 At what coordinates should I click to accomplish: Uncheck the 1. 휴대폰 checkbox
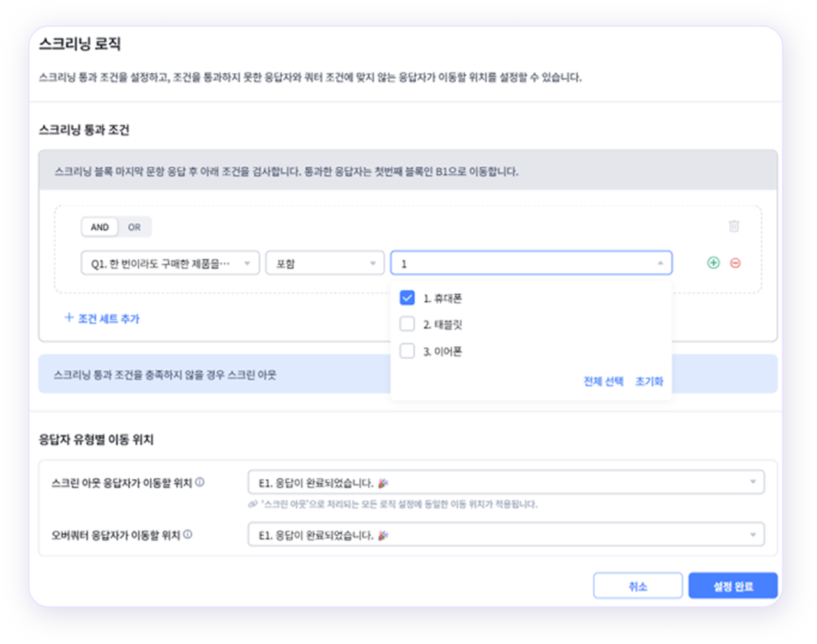[407, 298]
